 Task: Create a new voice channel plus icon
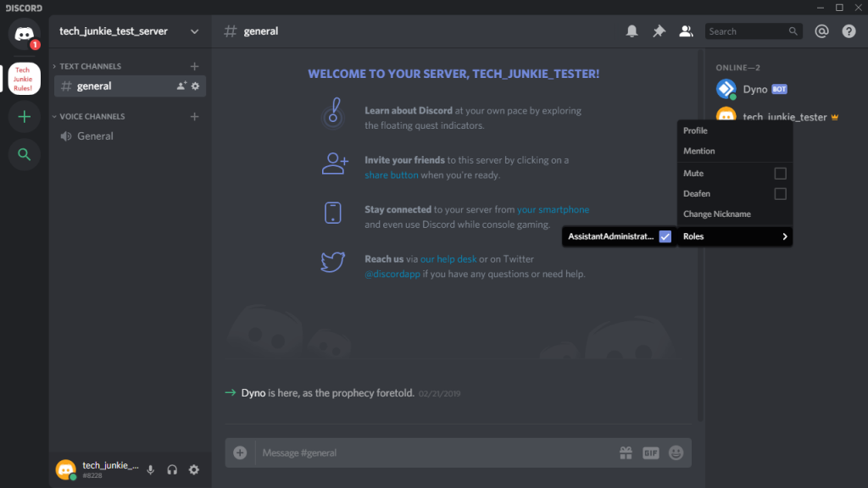[x=194, y=117]
